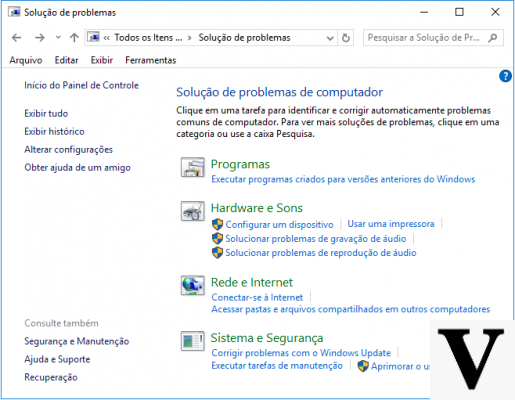Click Configurar um dispositivo link
This screenshot has height=400, width=515.
tap(279, 225)
